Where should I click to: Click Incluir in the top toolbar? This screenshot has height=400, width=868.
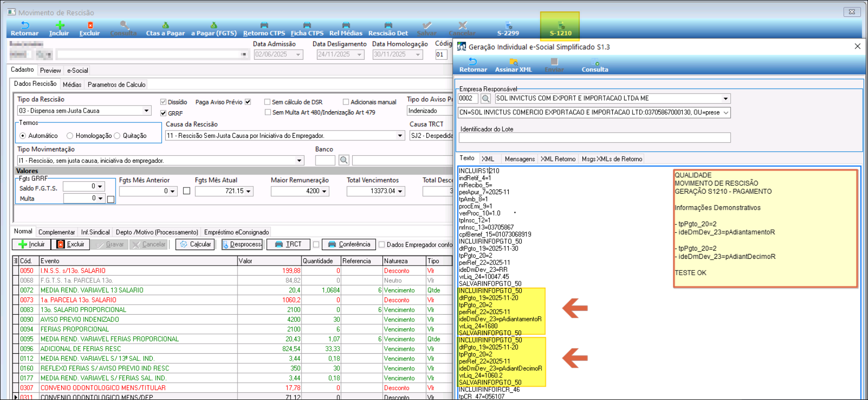(x=59, y=28)
